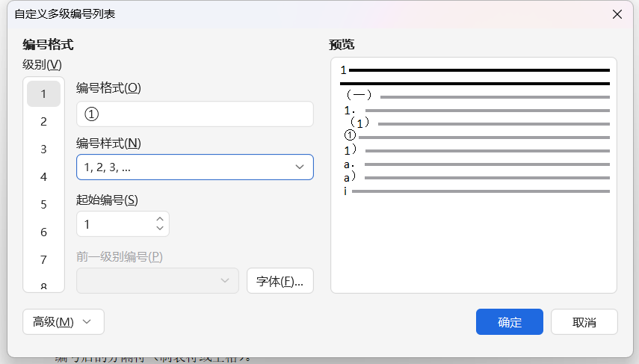Click the 编号格式 input field
Image resolution: width=639 pixels, height=364 pixels.
coord(194,114)
